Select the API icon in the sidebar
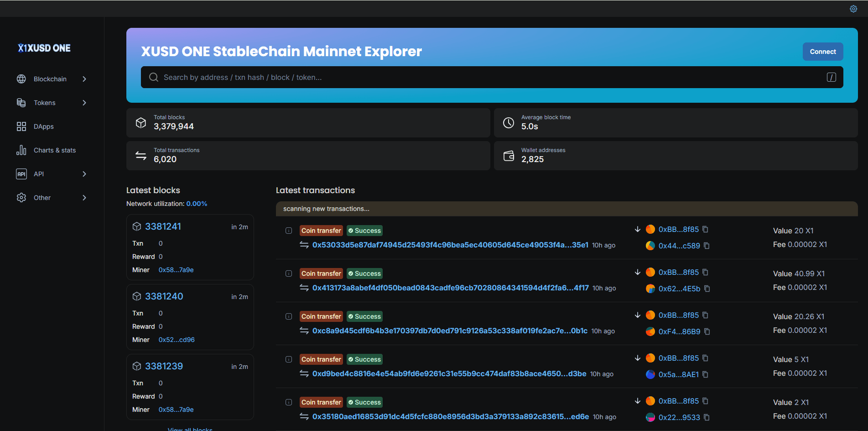The height and width of the screenshot is (431, 868). (x=21, y=173)
